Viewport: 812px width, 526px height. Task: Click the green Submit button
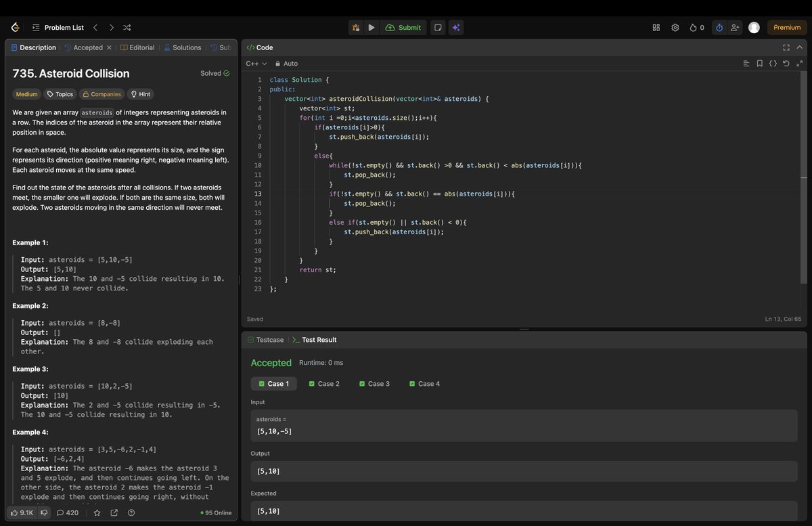[404, 27]
